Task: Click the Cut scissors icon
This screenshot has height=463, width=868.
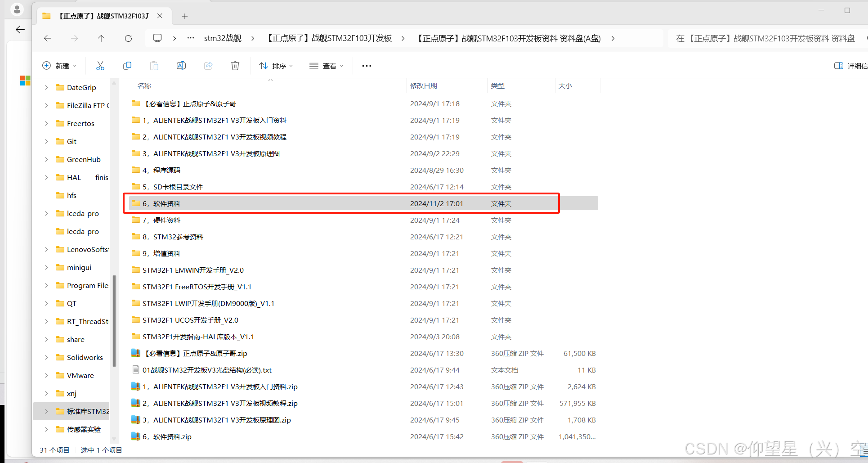Action: (100, 66)
